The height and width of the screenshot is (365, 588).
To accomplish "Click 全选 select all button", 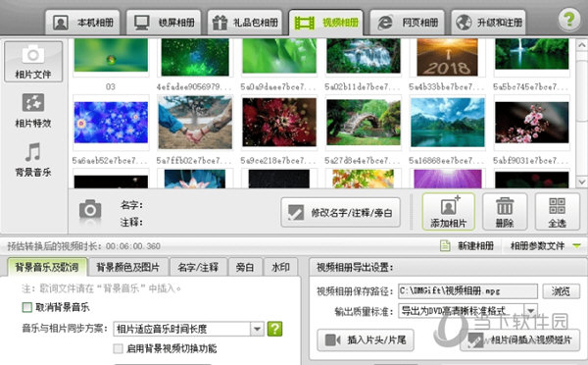I will [558, 211].
